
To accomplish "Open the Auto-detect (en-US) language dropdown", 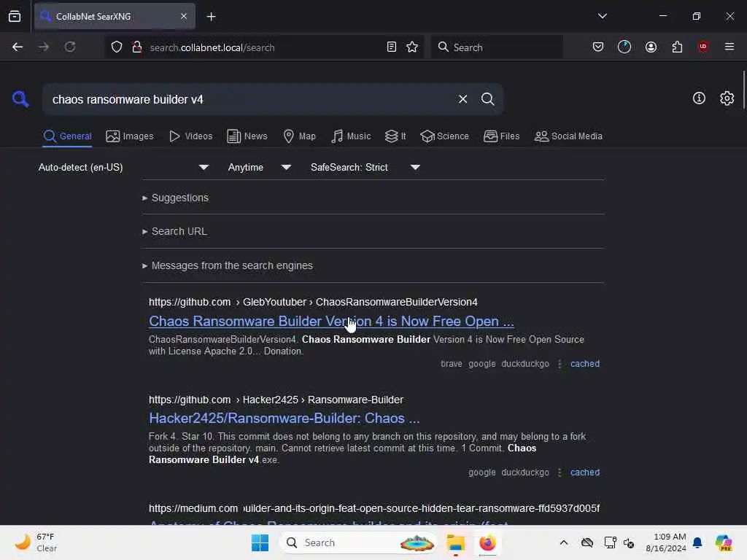I will (x=123, y=167).
